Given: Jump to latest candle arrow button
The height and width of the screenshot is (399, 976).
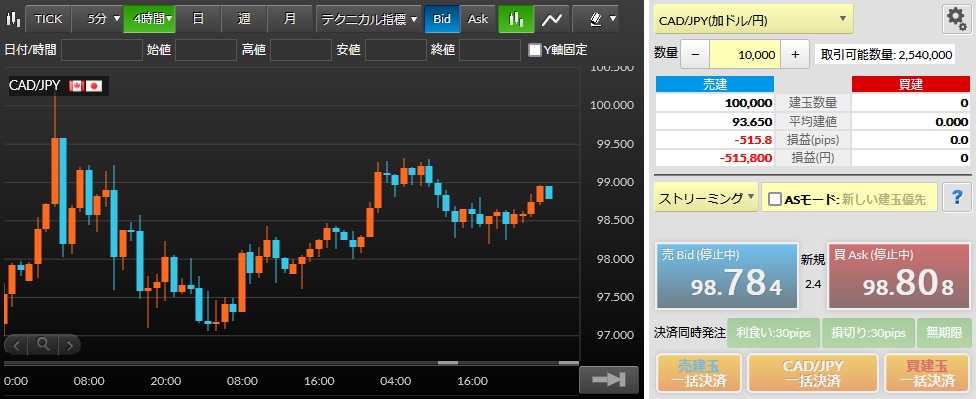Looking at the screenshot, I should pyautogui.click(x=609, y=380).
